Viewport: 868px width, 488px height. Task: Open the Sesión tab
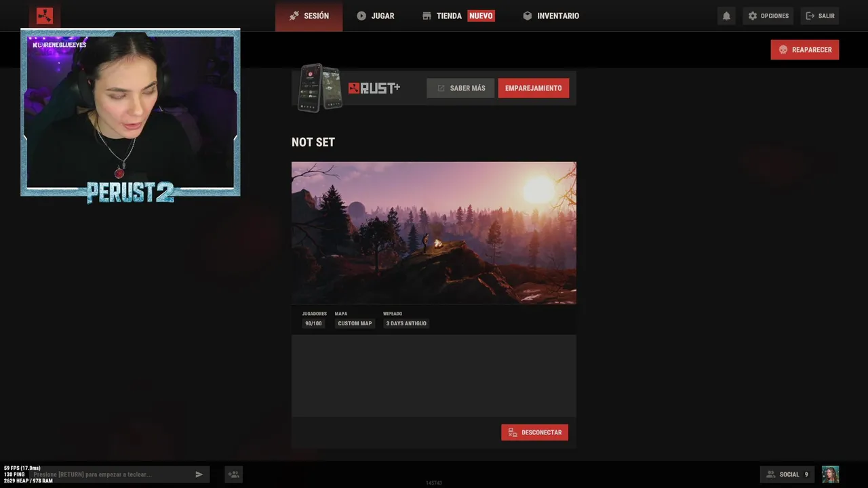pos(309,16)
